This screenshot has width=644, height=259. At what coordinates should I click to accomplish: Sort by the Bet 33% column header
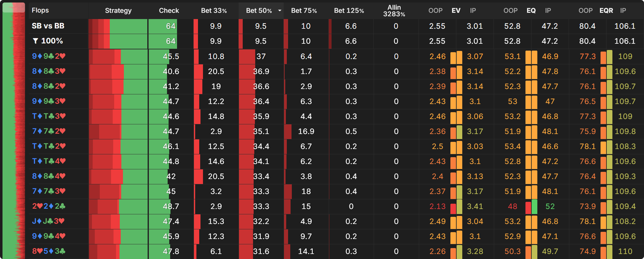pyautogui.click(x=214, y=11)
